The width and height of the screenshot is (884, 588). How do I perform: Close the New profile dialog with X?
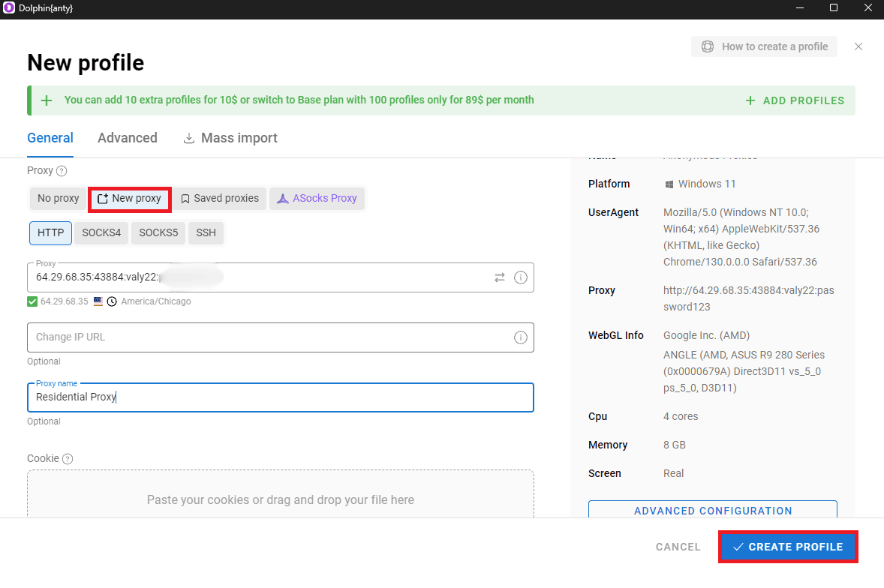[x=858, y=46]
